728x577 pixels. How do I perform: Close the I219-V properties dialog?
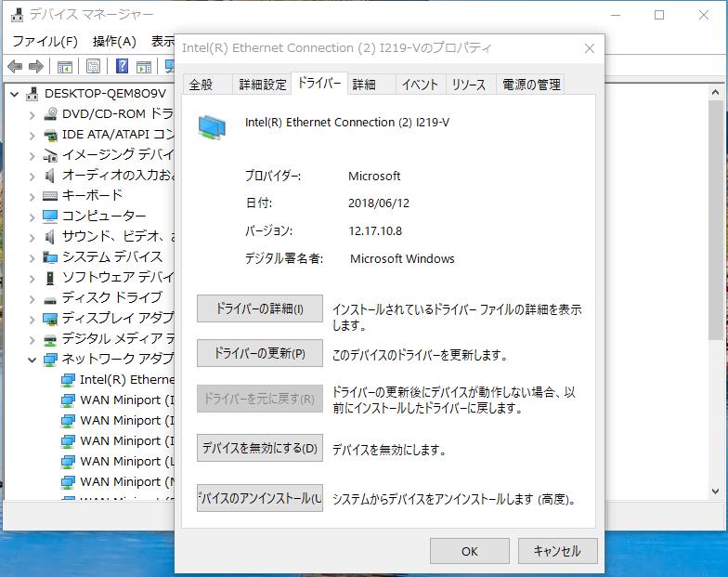click(x=589, y=48)
